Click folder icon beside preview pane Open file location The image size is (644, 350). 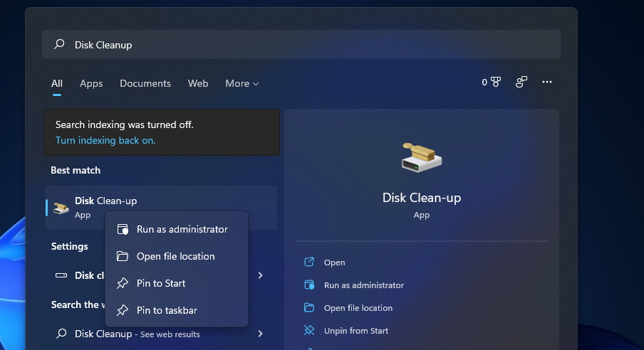(309, 307)
